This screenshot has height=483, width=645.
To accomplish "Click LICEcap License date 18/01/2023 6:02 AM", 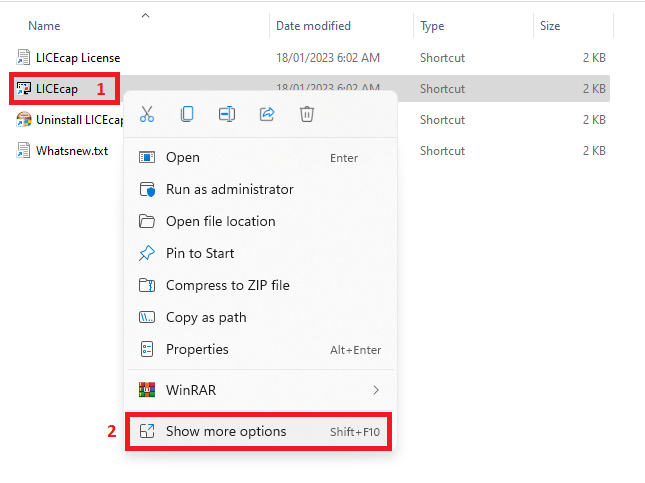I will (x=328, y=58).
